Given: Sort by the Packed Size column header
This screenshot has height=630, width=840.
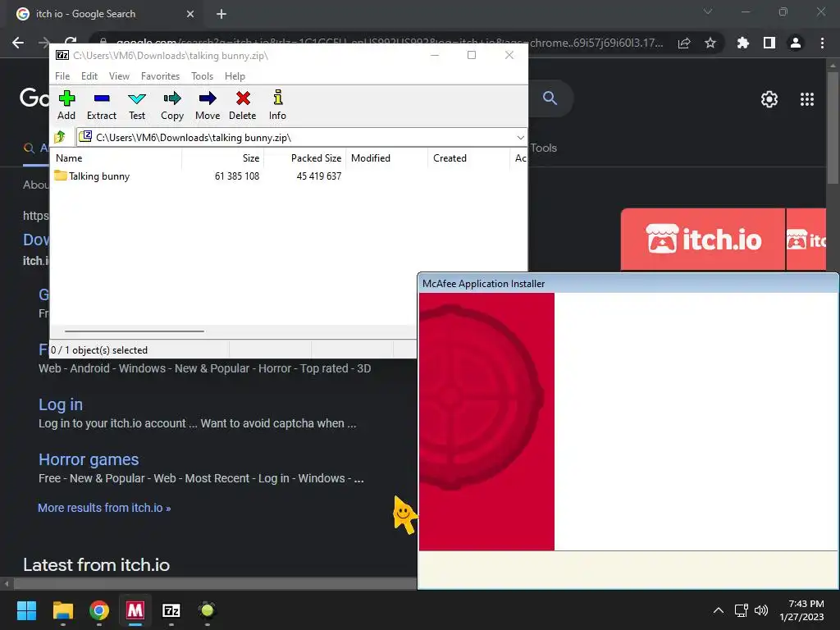Looking at the screenshot, I should click(304, 158).
